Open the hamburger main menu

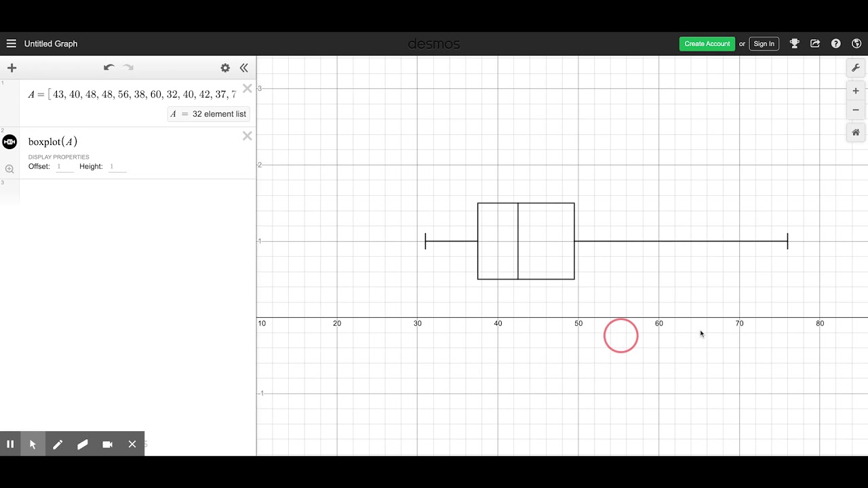click(x=11, y=43)
